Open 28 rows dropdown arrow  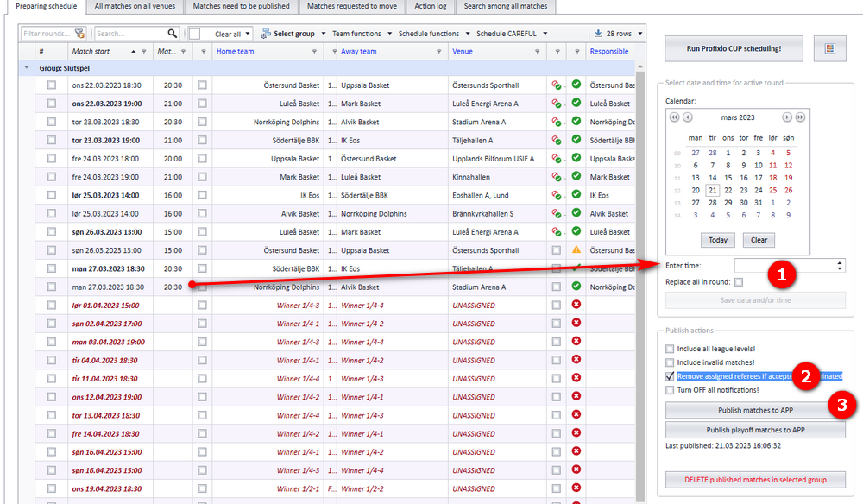pos(640,34)
